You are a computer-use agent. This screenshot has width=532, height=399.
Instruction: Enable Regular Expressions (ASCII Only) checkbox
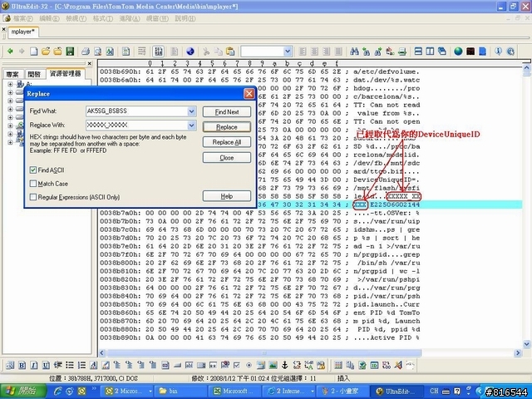(x=33, y=197)
